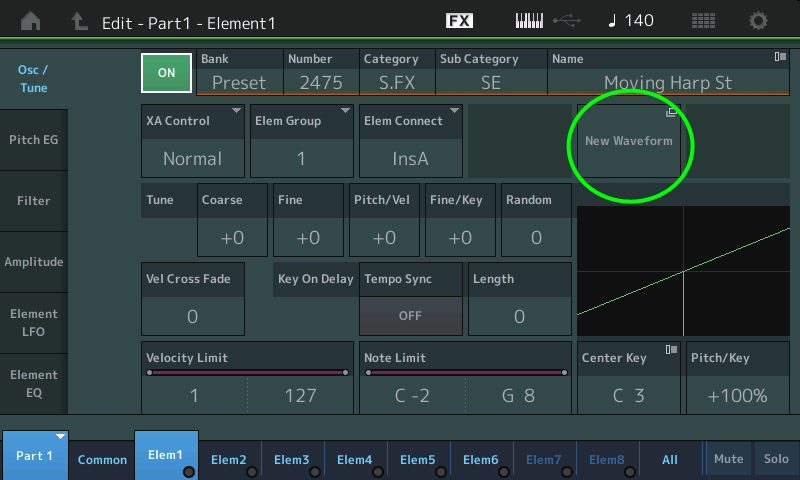
Task: Select the Vel Cross Fade value
Action: (x=192, y=316)
